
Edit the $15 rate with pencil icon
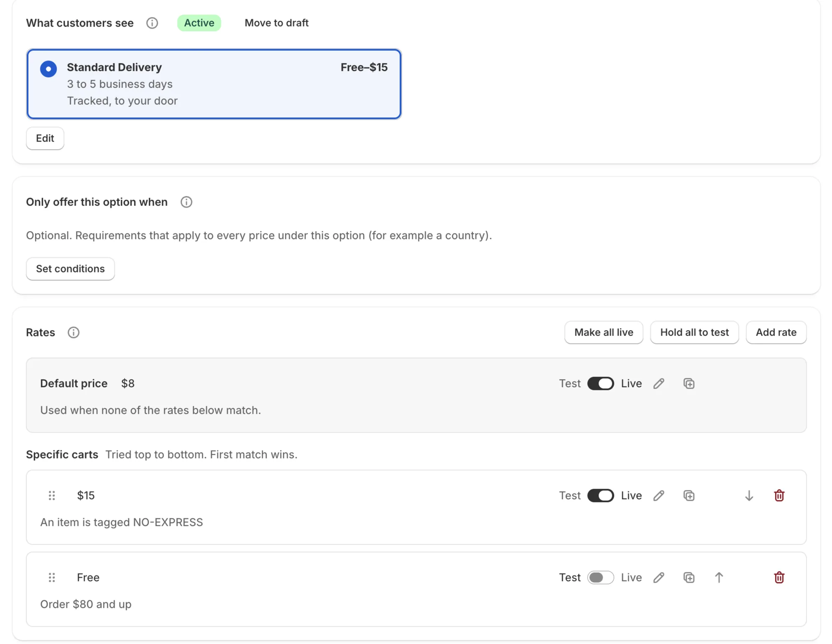click(659, 496)
